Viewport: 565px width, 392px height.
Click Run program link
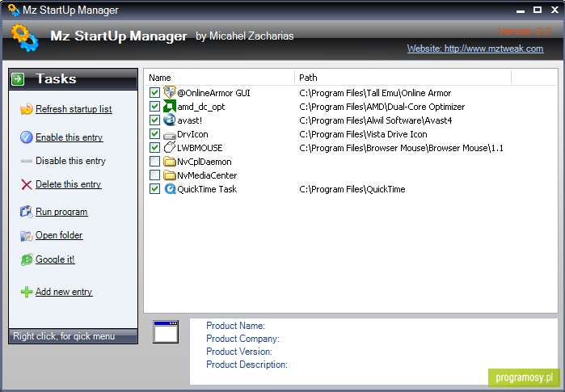[x=61, y=213]
